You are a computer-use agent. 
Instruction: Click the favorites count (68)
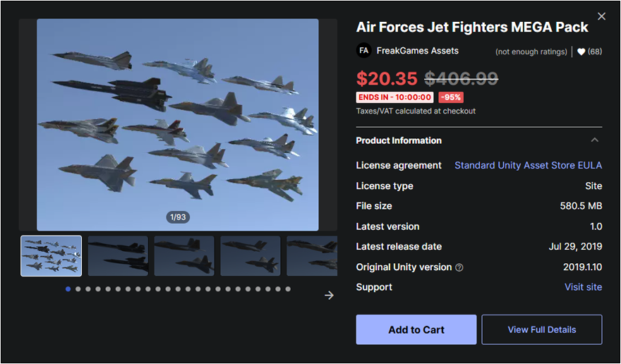tap(595, 51)
